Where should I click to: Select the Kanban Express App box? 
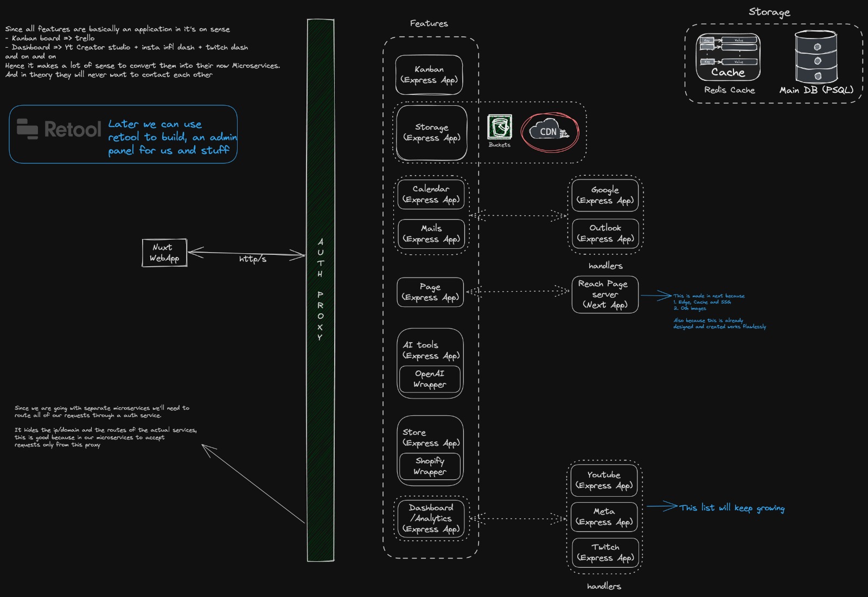[x=429, y=75]
